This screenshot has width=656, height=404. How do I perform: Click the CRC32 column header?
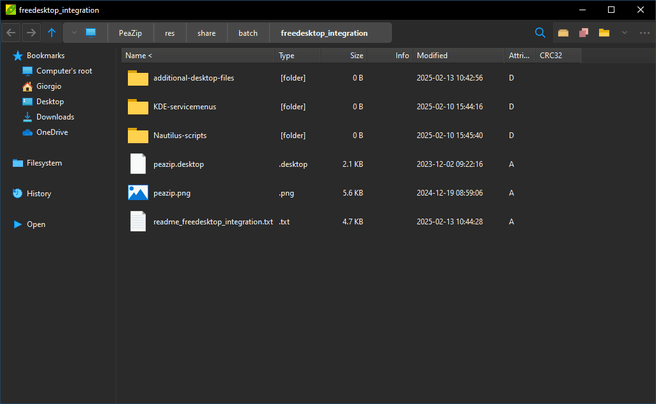(x=558, y=56)
